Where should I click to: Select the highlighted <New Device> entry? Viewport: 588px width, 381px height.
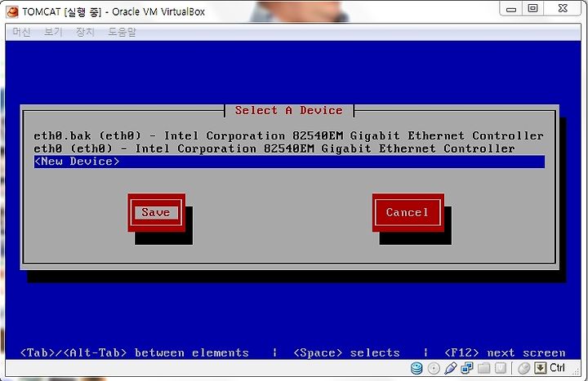(289, 162)
